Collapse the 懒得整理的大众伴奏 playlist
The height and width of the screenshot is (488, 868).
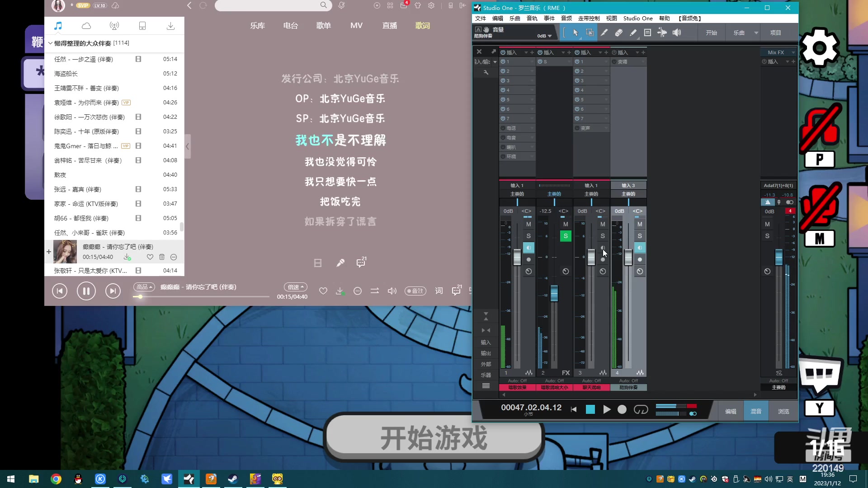(x=50, y=43)
